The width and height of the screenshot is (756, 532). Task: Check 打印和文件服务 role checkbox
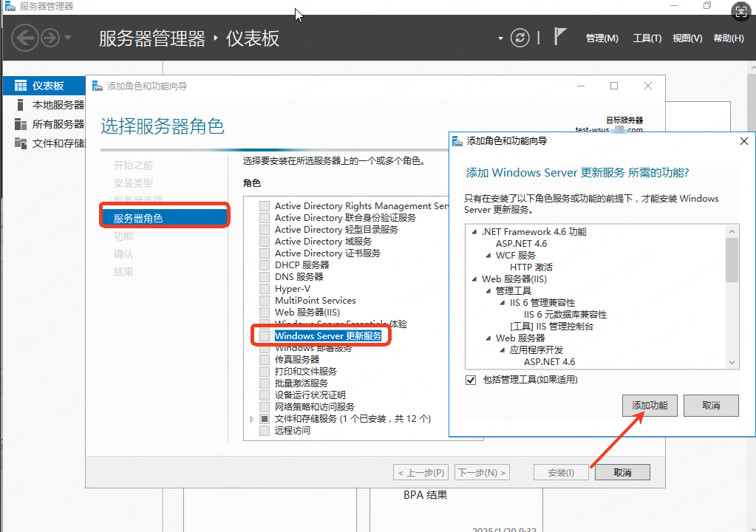click(265, 372)
